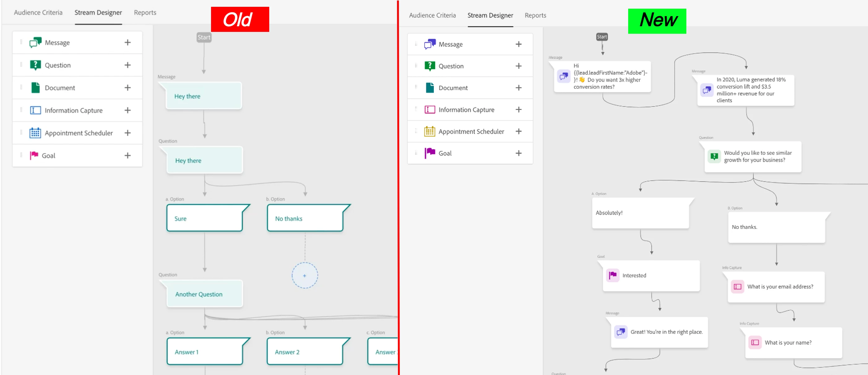The height and width of the screenshot is (375, 868).
Task: Add an Appointment Scheduler via plus in old panel
Action: pos(127,133)
